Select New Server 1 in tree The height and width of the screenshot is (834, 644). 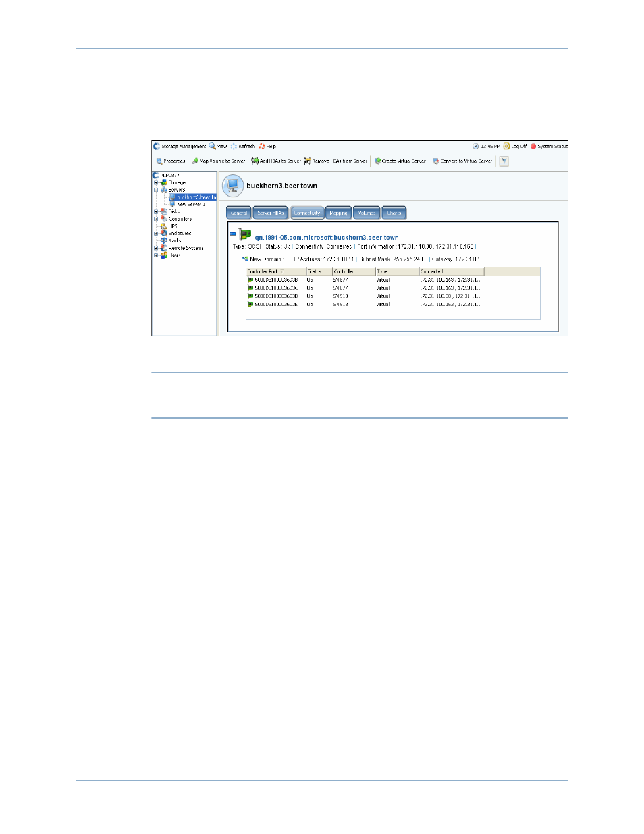tap(190, 204)
